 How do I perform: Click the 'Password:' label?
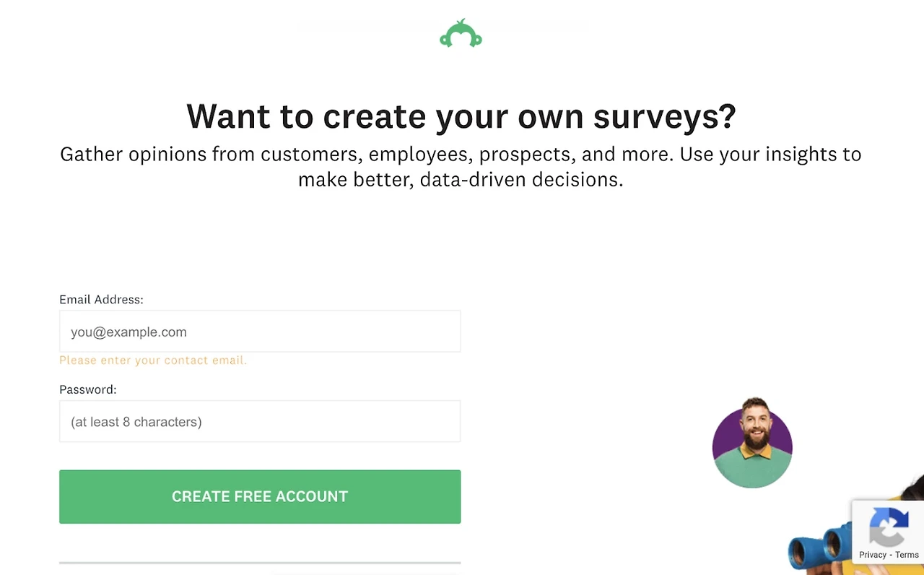(x=87, y=389)
